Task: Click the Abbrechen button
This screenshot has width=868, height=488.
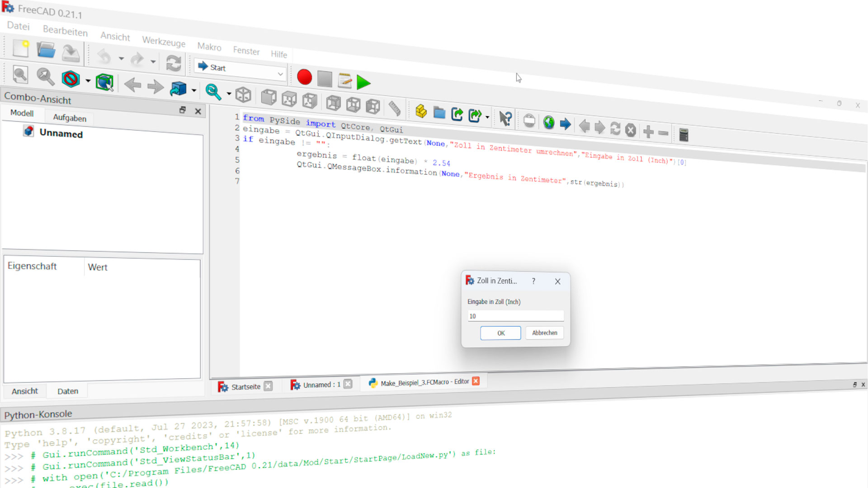Action: [544, 333]
